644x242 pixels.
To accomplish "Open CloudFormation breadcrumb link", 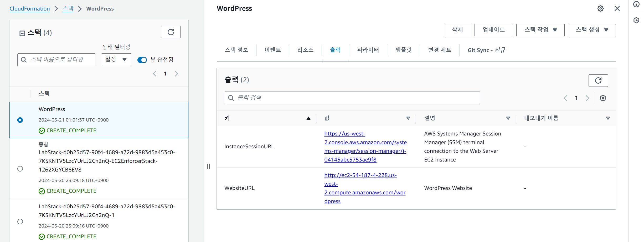I will tap(30, 9).
